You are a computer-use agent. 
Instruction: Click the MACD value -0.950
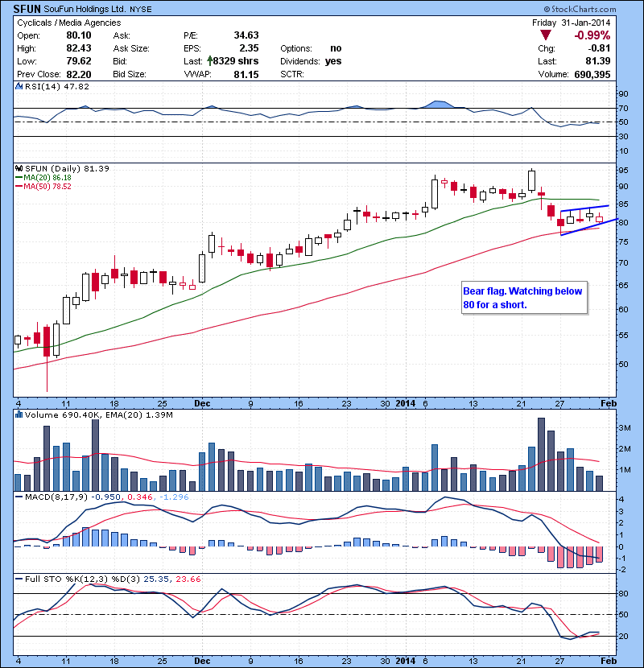tap(106, 497)
